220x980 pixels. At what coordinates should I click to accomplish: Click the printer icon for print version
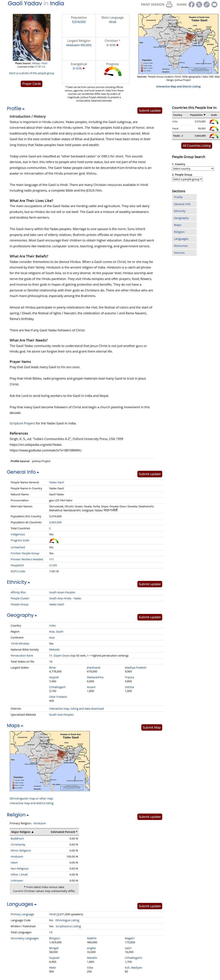coord(169,5)
